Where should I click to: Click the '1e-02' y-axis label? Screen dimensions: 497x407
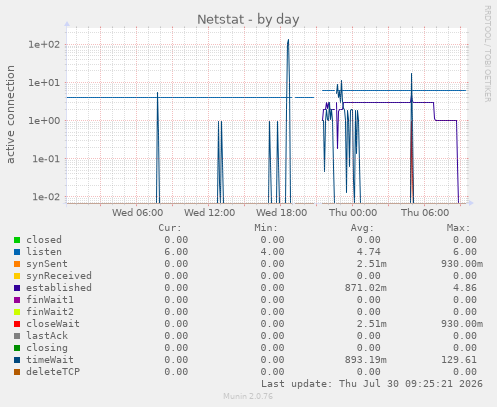click(x=46, y=197)
